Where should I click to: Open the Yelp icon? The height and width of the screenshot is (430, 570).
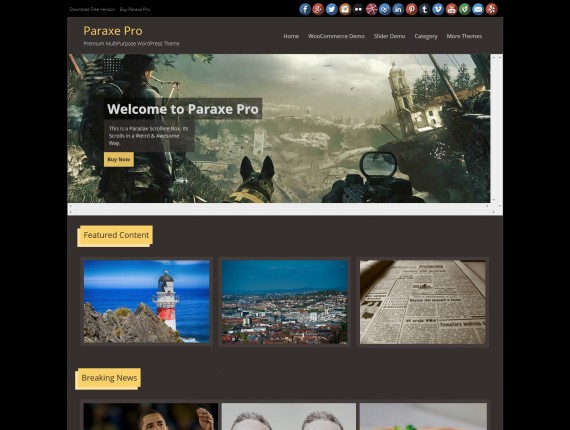(x=491, y=9)
